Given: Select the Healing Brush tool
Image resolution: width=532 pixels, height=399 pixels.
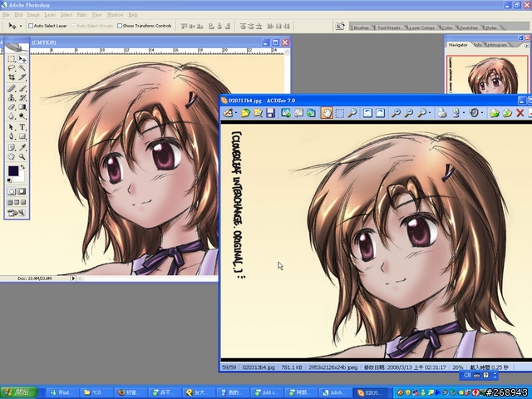Looking at the screenshot, I should pyautogui.click(x=11, y=89).
